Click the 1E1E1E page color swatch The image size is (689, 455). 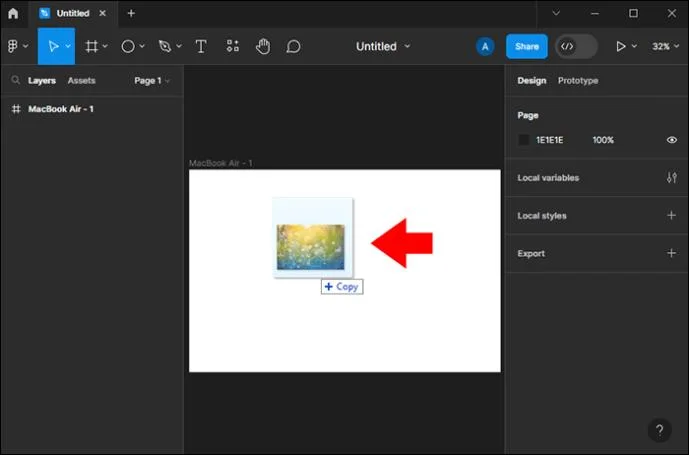pos(523,140)
